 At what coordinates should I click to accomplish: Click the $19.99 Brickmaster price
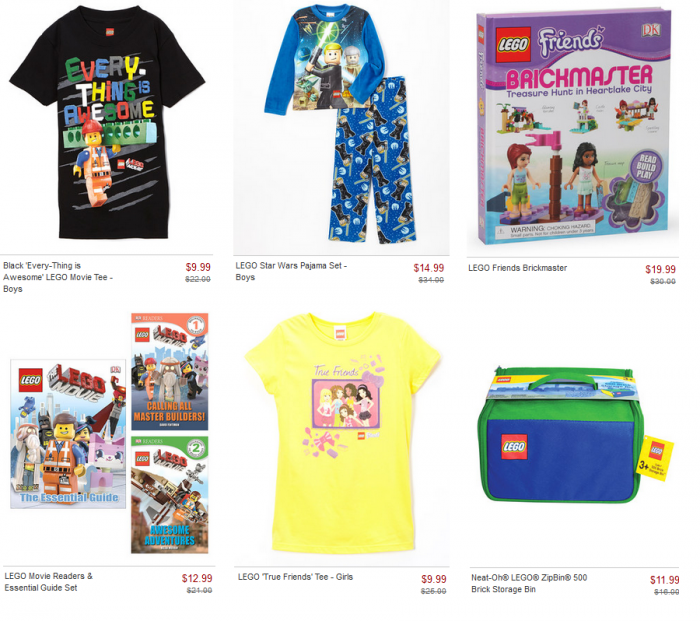pyautogui.click(x=660, y=269)
